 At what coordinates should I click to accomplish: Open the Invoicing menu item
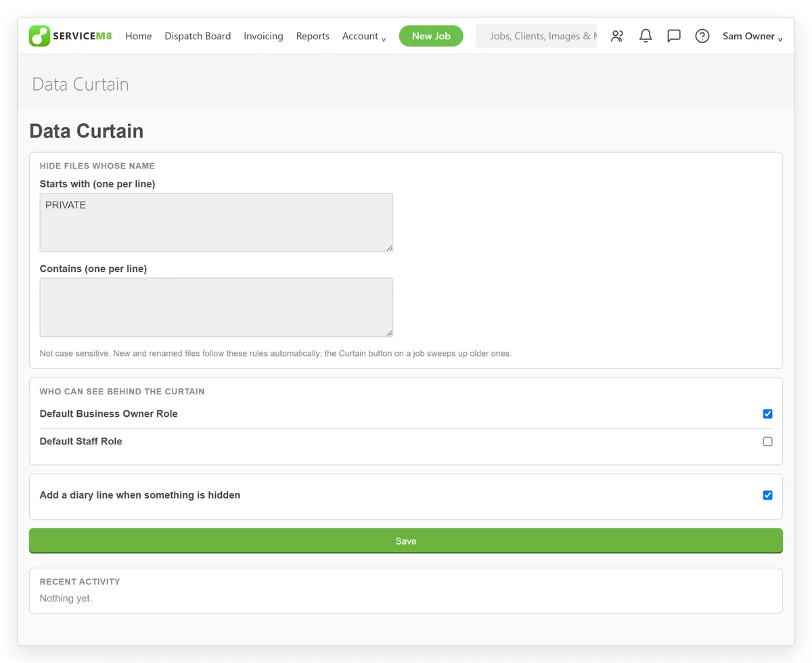tap(263, 36)
